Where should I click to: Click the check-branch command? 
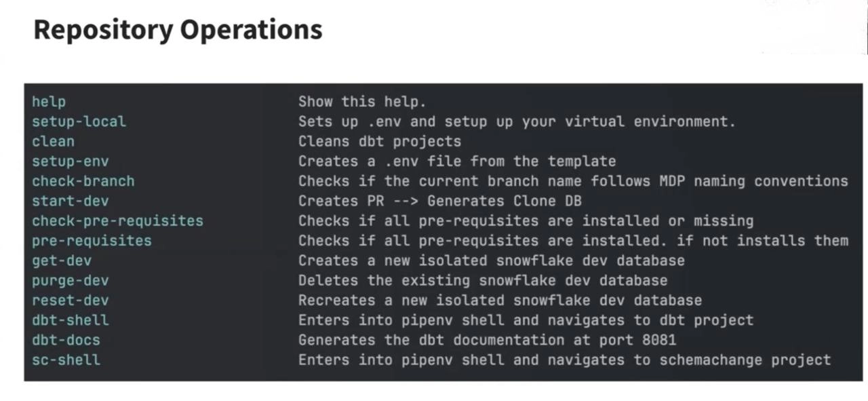click(83, 181)
